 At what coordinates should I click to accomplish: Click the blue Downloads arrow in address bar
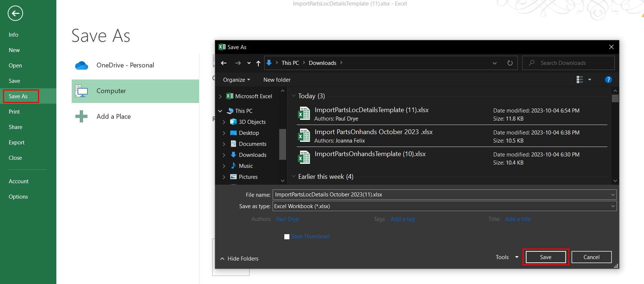(x=269, y=63)
